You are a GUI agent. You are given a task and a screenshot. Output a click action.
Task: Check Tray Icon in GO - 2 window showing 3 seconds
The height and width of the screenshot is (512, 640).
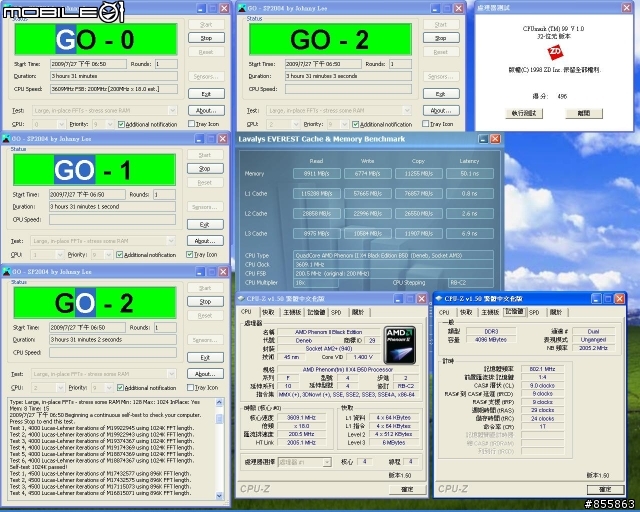426,124
